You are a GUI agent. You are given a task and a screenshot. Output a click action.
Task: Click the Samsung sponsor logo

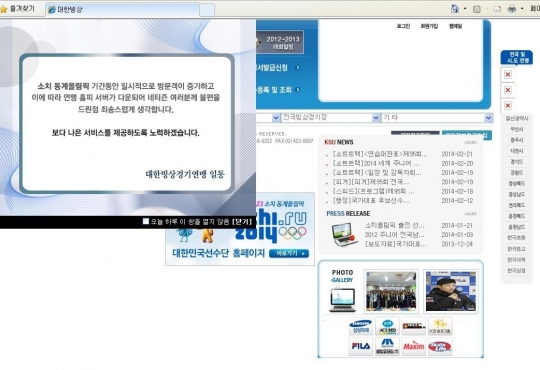[361, 326]
